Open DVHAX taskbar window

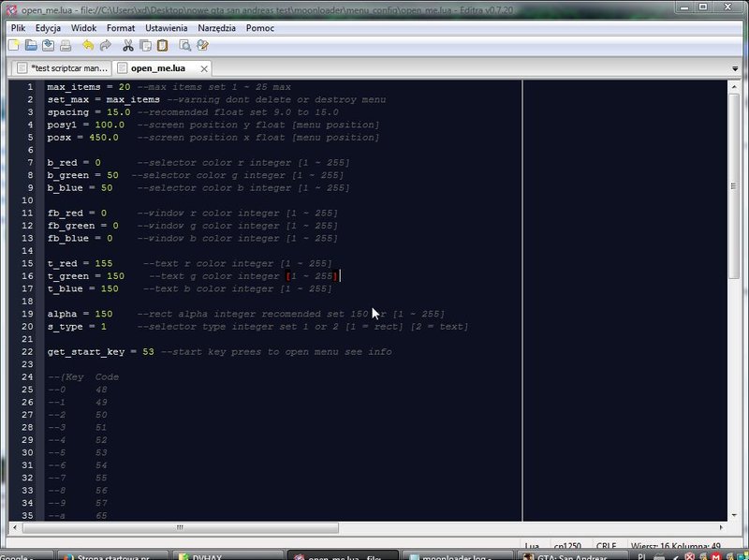(227, 556)
